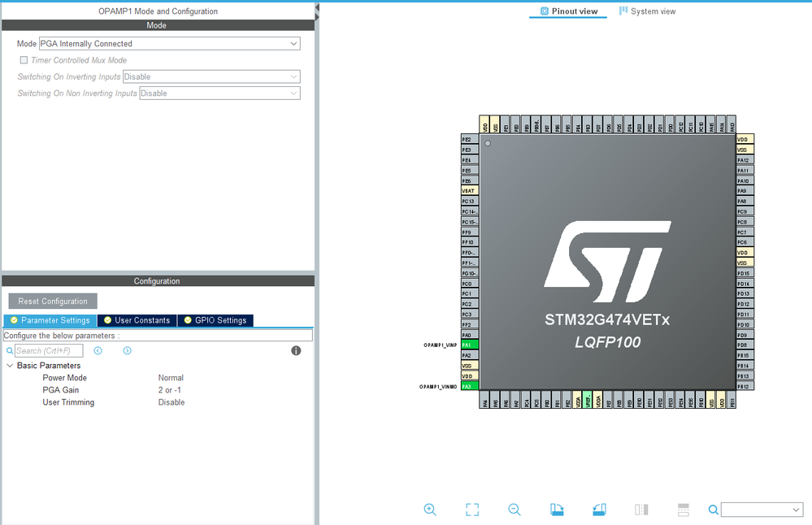Select the PA0 pin on the chip
The width and height of the screenshot is (812, 525).
point(470,335)
